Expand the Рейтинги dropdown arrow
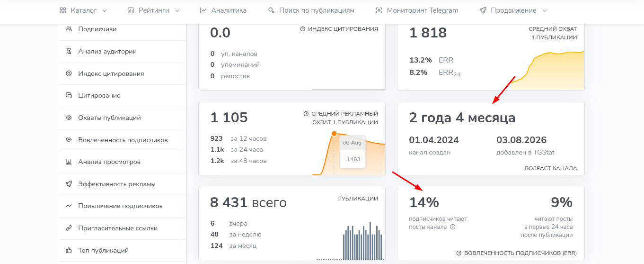 click(177, 10)
